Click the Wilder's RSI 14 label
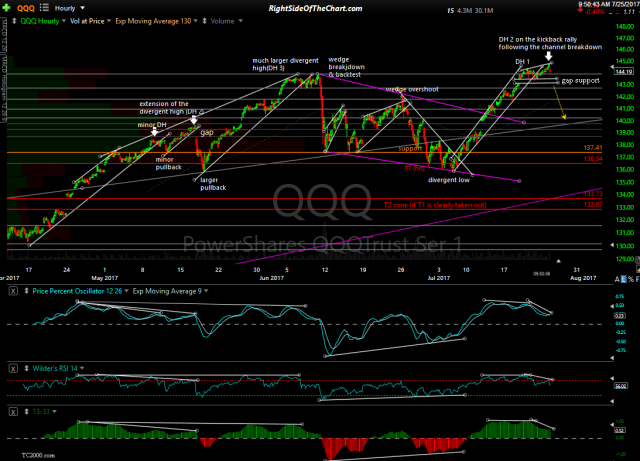 click(55, 369)
